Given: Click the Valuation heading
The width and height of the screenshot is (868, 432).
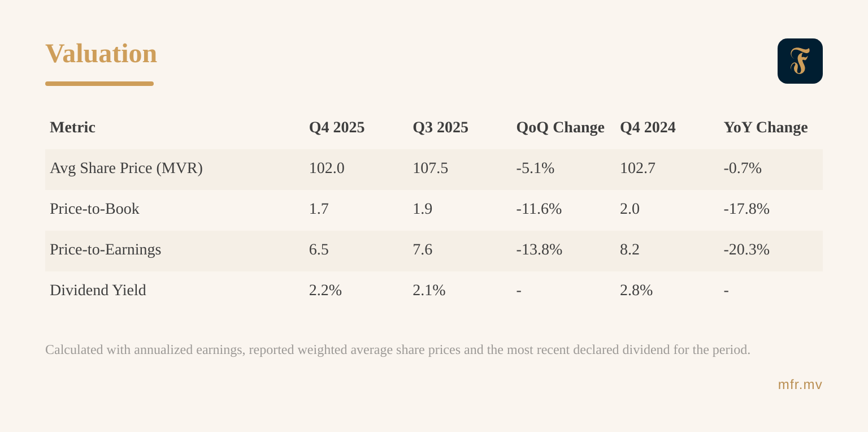Looking at the screenshot, I should point(101,54).
